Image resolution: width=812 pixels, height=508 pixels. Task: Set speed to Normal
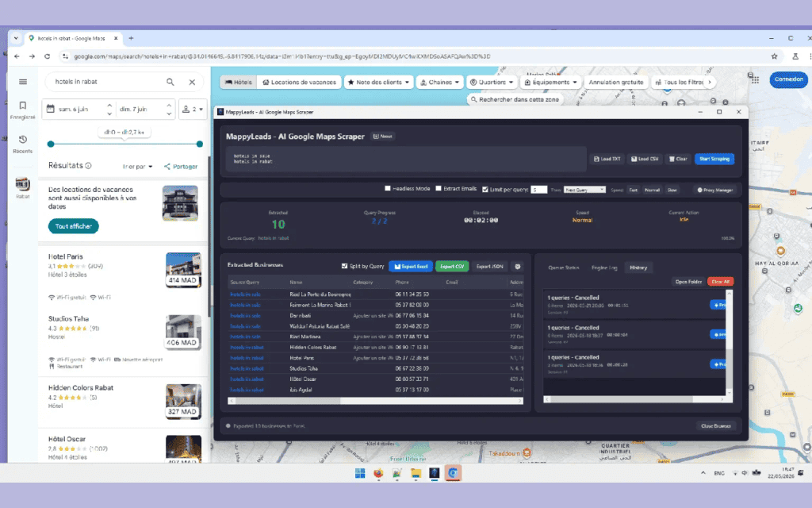pyautogui.click(x=652, y=190)
